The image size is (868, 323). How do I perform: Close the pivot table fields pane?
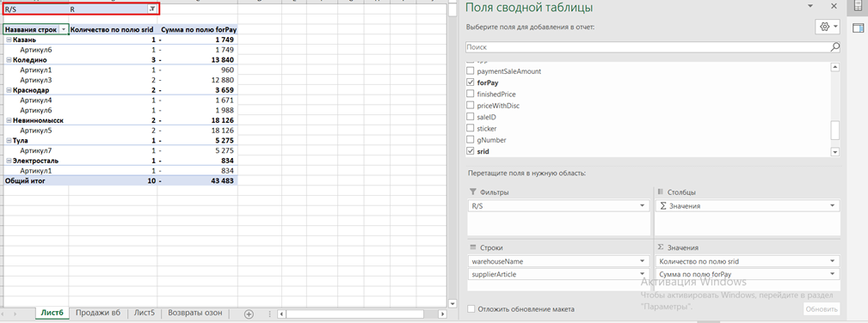tap(834, 7)
